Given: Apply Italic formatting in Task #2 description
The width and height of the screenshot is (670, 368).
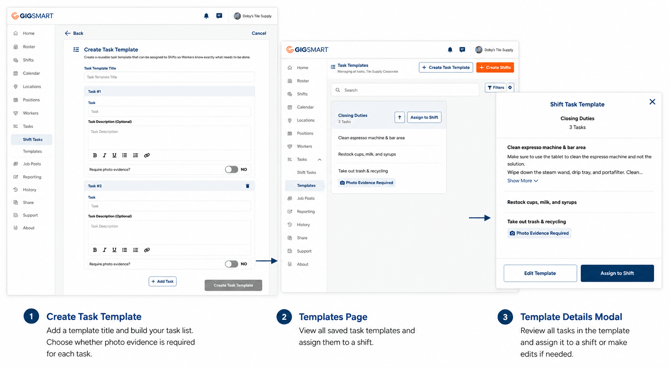Looking at the screenshot, I should point(104,250).
